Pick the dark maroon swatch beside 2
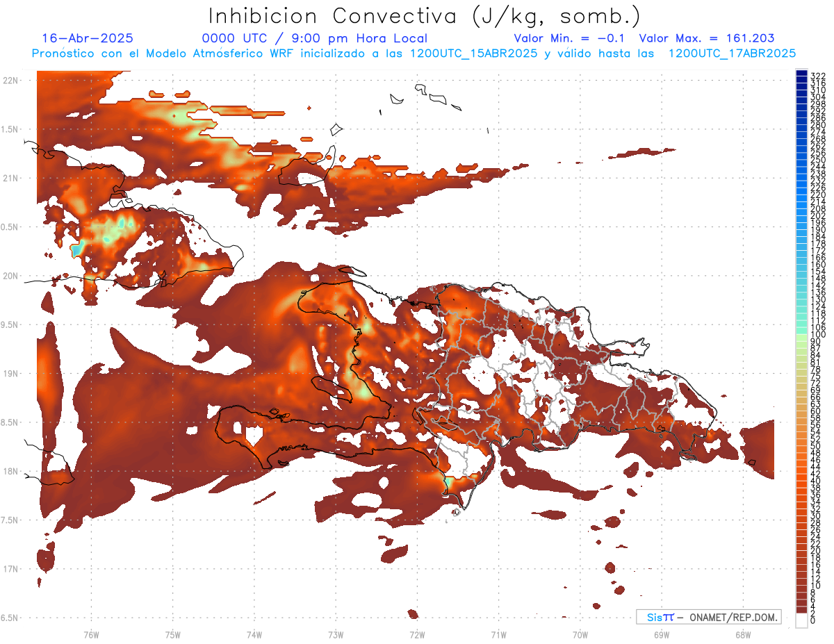The width and height of the screenshot is (834, 644). click(801, 611)
